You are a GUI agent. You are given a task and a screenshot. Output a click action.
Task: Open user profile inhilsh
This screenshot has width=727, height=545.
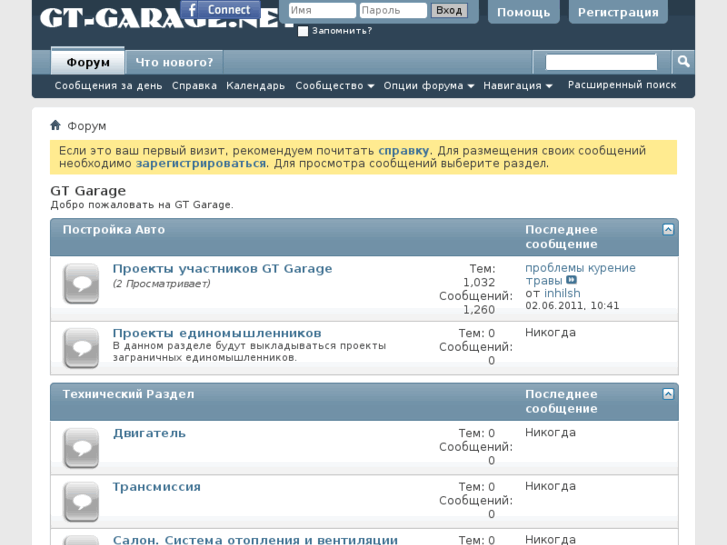pyautogui.click(x=562, y=293)
